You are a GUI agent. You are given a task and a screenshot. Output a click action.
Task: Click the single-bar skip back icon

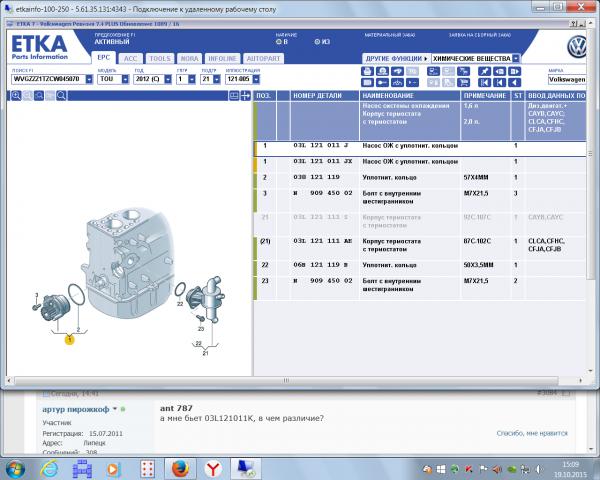(499, 82)
